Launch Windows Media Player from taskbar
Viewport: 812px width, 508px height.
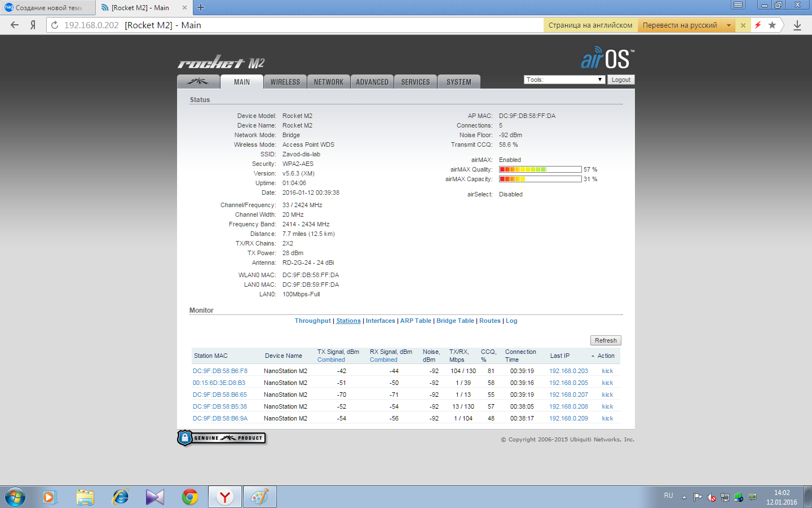coord(50,497)
